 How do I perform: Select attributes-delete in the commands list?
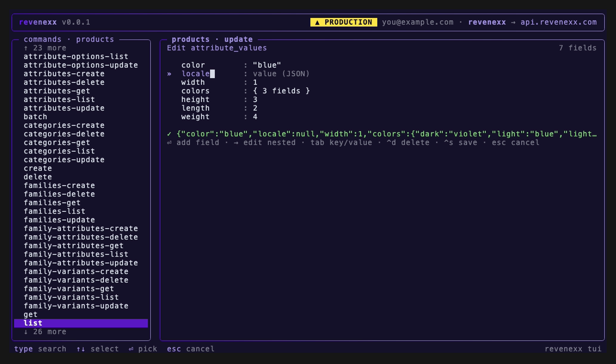point(64,82)
